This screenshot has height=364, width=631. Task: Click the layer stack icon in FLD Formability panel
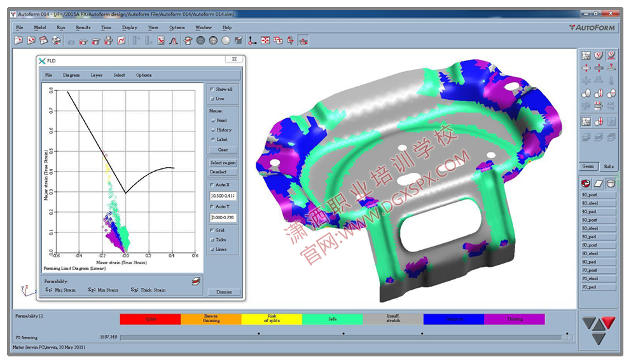pyautogui.click(x=196, y=281)
